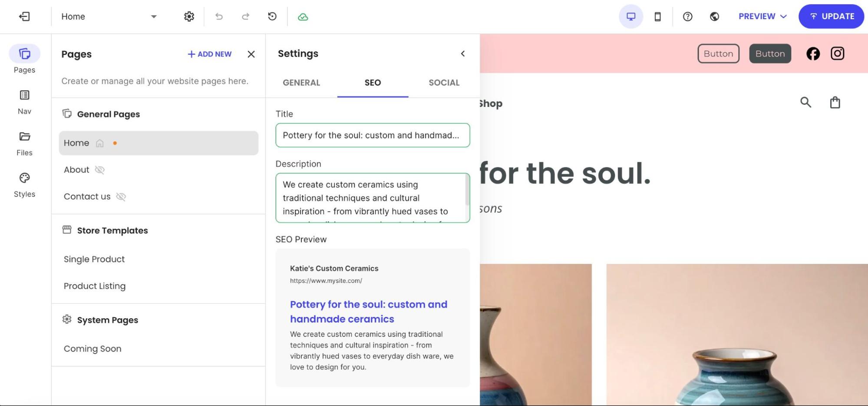Switch to desktop view icon
The height and width of the screenshot is (406, 868).
point(631,17)
